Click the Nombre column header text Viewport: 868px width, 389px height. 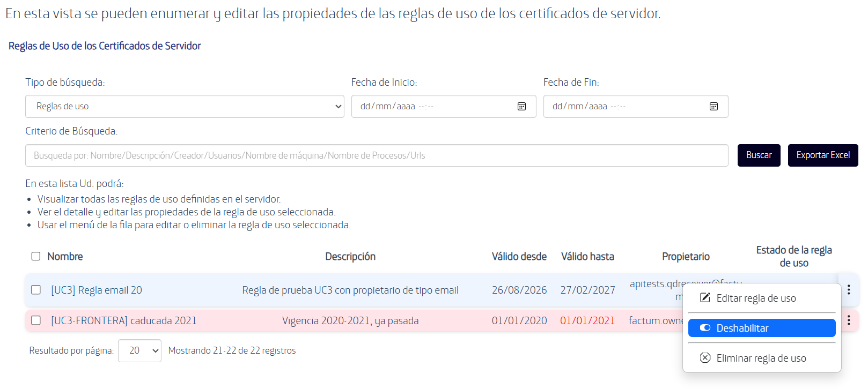65,257
